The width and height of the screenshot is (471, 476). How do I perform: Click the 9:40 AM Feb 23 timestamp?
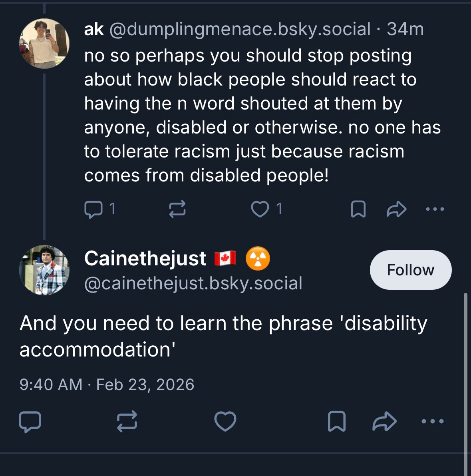coord(107,384)
